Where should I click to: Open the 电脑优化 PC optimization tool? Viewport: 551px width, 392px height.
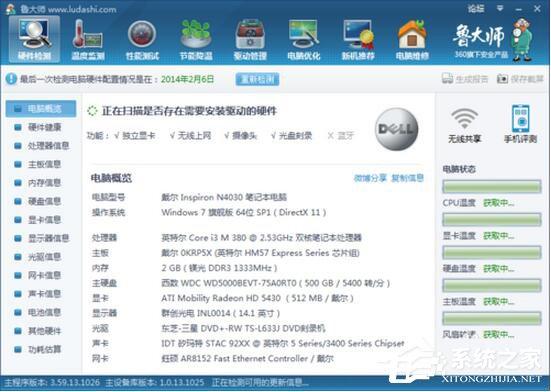(304, 39)
